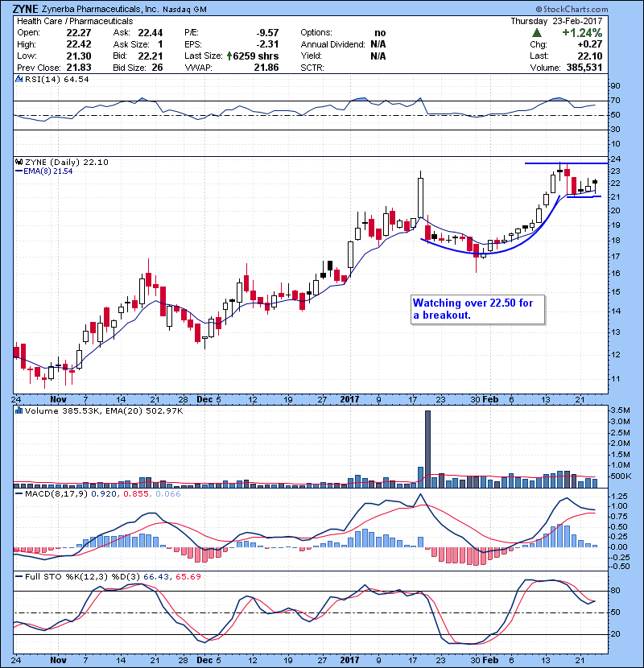
Task: Click the Nasdaq GM exchange label
Action: [x=184, y=10]
